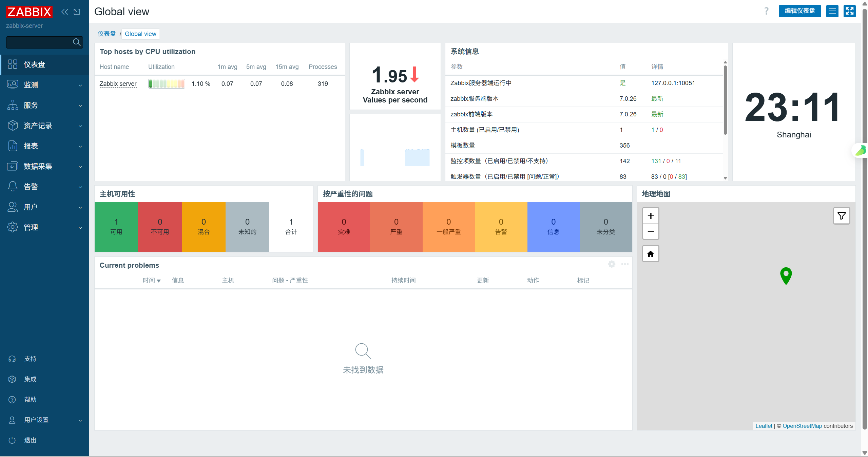This screenshot has height=457, width=868.
Task: Click the user settings (用户设置) person icon
Action: click(12, 420)
